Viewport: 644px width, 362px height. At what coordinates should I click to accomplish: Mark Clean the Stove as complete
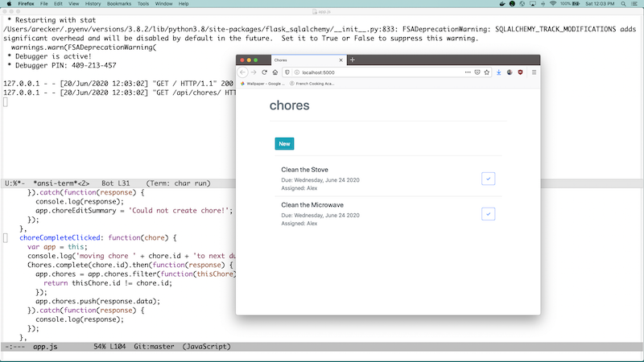(488, 179)
